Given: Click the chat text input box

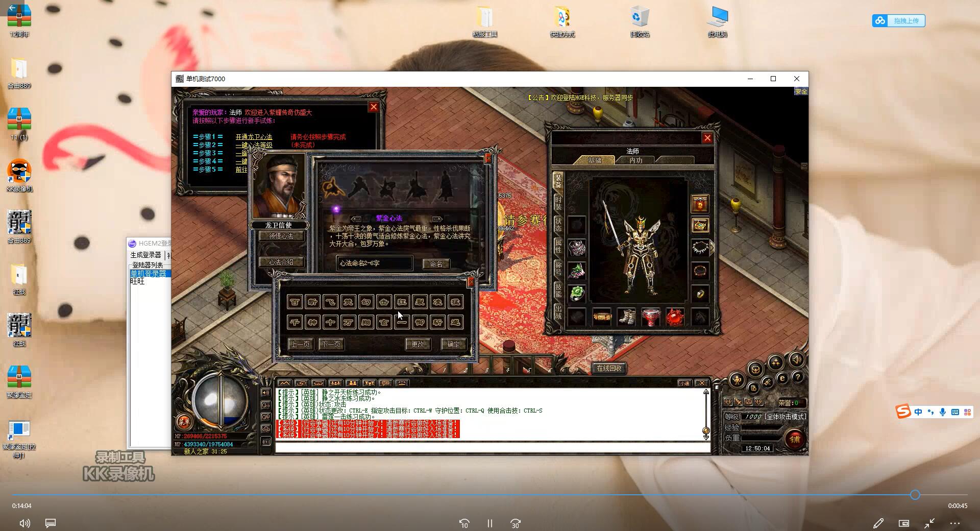Looking at the screenshot, I should (492, 448).
